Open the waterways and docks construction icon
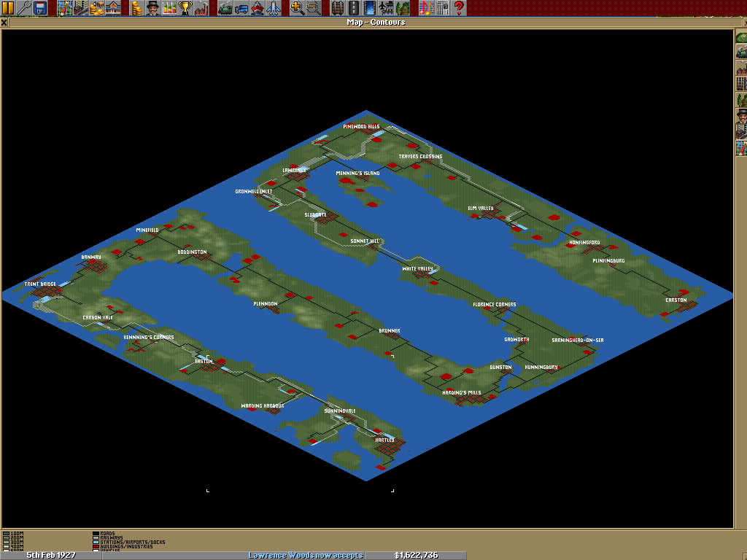The width and height of the screenshot is (747, 560). (370, 7)
